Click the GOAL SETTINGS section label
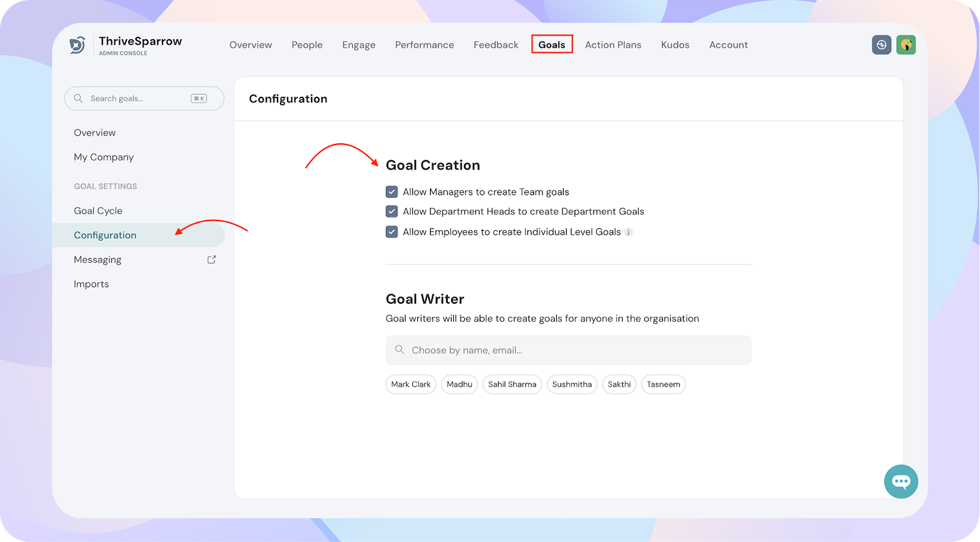 105,186
